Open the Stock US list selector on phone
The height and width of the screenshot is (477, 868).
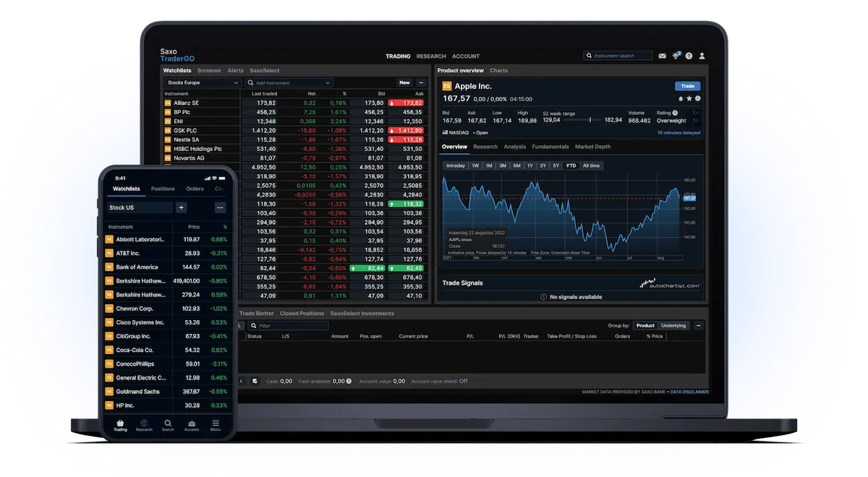(x=140, y=207)
